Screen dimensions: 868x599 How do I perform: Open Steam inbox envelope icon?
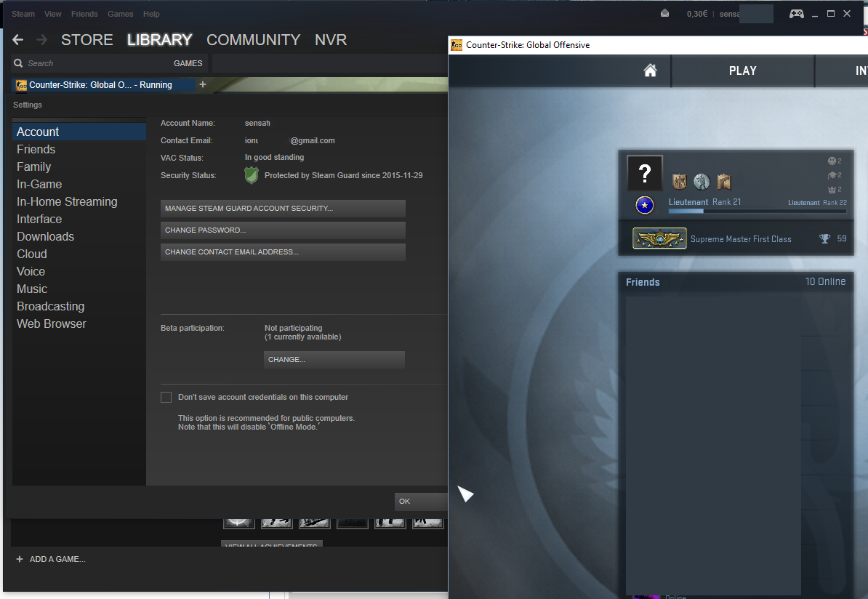[x=665, y=13]
